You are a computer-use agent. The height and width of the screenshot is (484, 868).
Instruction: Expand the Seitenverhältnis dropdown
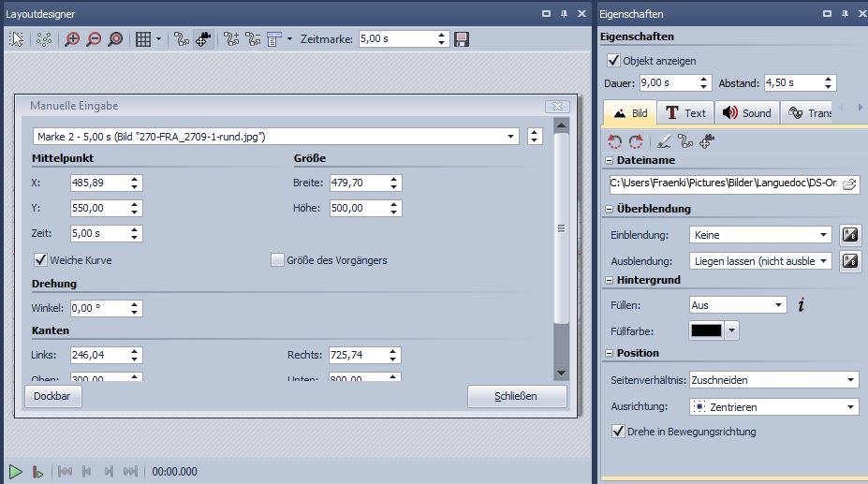(850, 380)
